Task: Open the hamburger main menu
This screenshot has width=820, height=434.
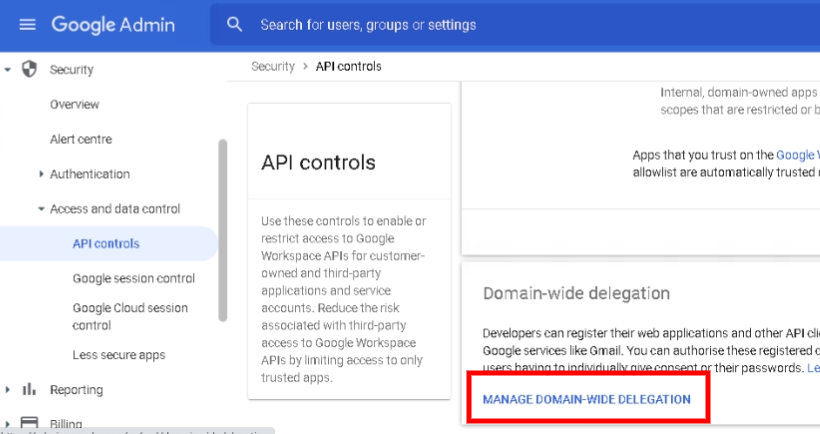Action: click(x=27, y=25)
